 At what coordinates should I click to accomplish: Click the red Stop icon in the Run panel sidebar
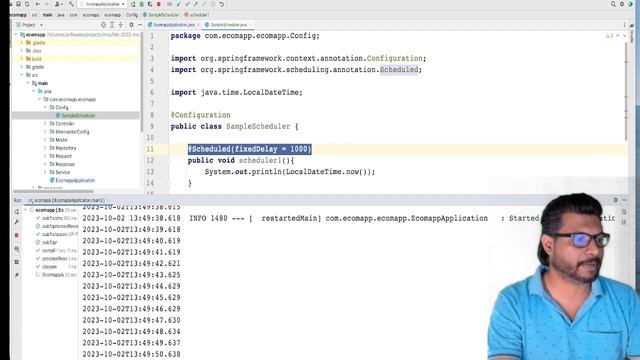pos(17,235)
